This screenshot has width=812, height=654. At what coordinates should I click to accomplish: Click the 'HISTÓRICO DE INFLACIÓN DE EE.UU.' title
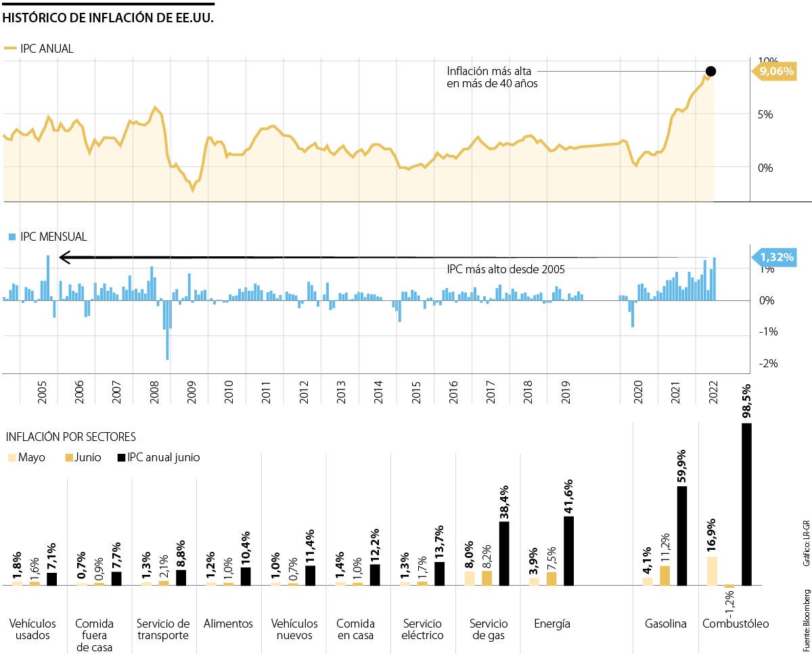click(x=108, y=18)
